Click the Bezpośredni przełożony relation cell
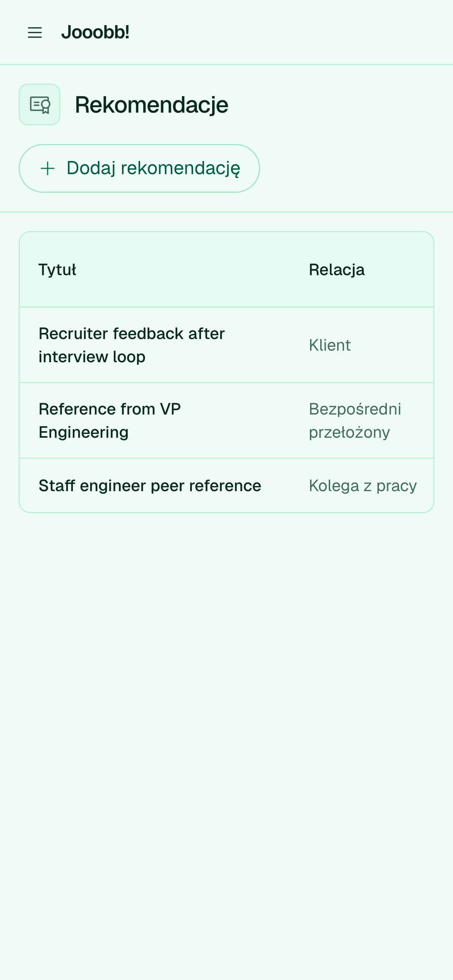 [x=355, y=420]
